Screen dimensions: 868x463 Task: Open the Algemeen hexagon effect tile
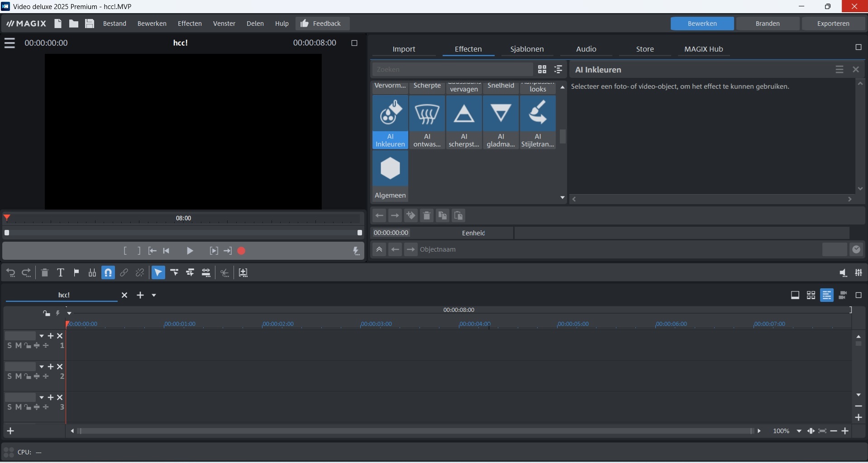click(390, 176)
